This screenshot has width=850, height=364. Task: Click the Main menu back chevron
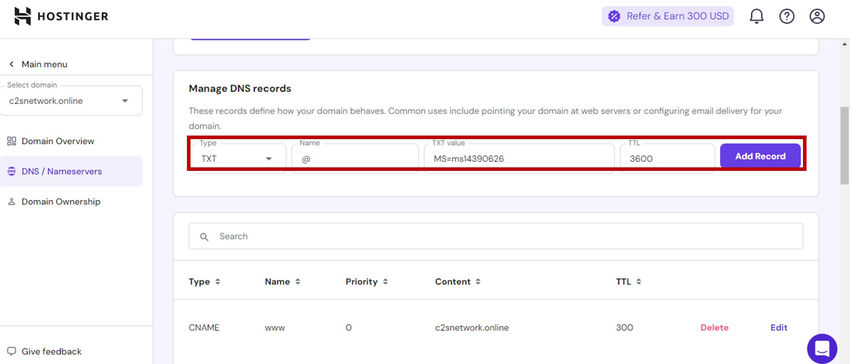(11, 64)
